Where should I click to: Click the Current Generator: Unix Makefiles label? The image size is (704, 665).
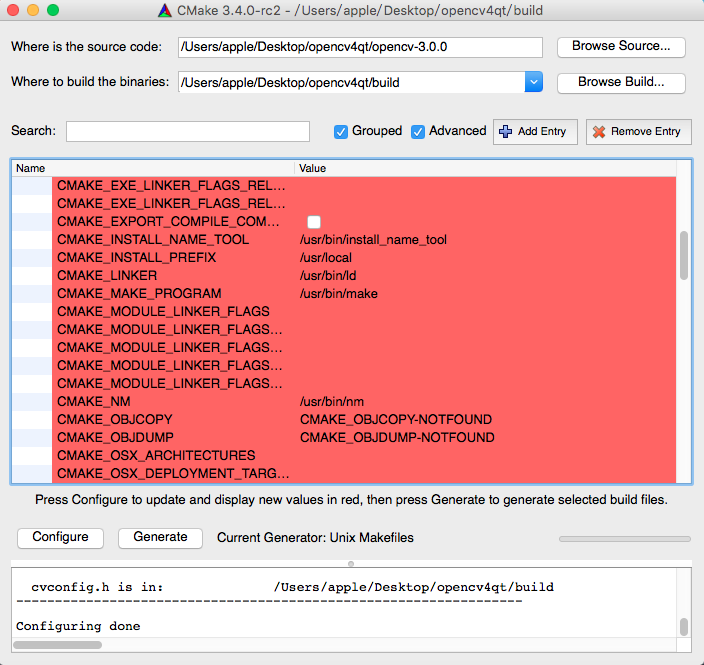315,538
